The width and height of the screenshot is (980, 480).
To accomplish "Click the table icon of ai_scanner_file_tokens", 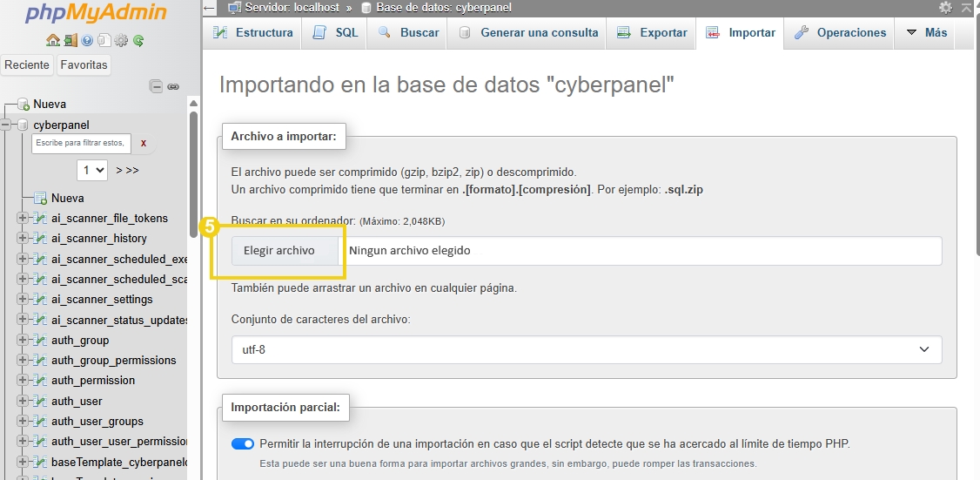I will (x=41, y=219).
